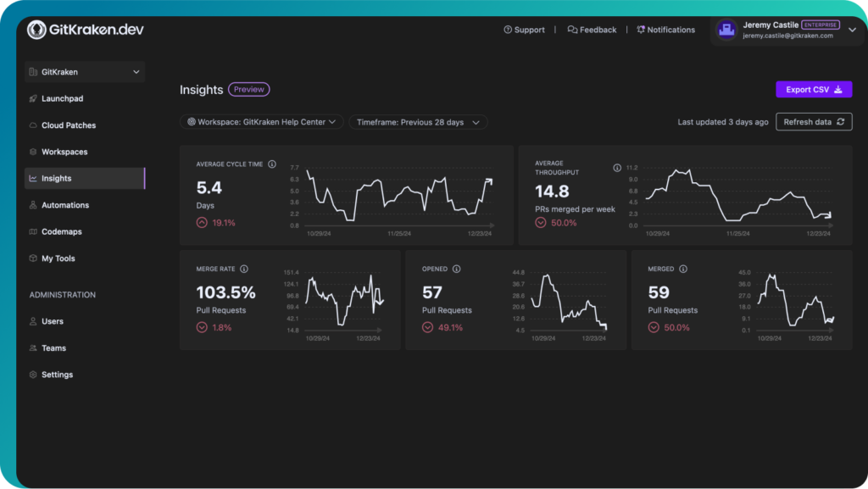Click the refresh arrows icon in Refresh data
Screen dimensions: 868x489
(x=840, y=122)
